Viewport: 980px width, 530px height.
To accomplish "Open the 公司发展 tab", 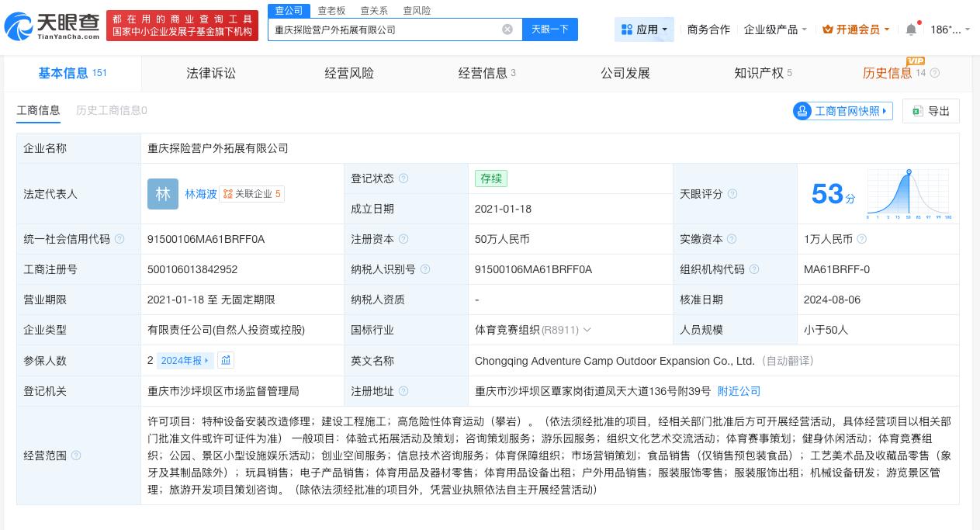I will click(x=625, y=73).
